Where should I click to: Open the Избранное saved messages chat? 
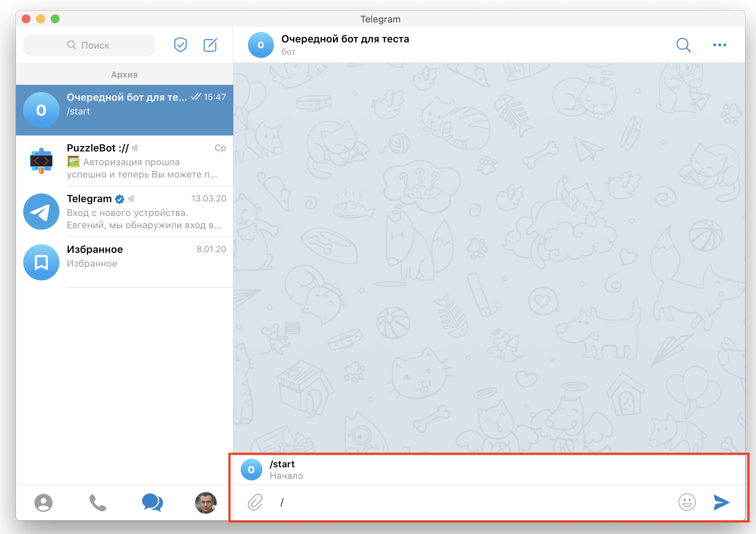[x=124, y=262]
